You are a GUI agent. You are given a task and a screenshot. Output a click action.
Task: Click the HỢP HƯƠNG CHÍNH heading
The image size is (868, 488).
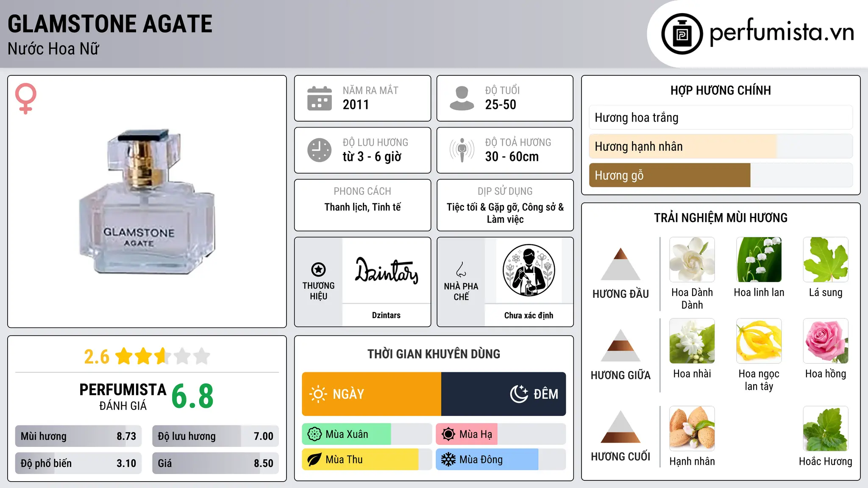tap(721, 90)
